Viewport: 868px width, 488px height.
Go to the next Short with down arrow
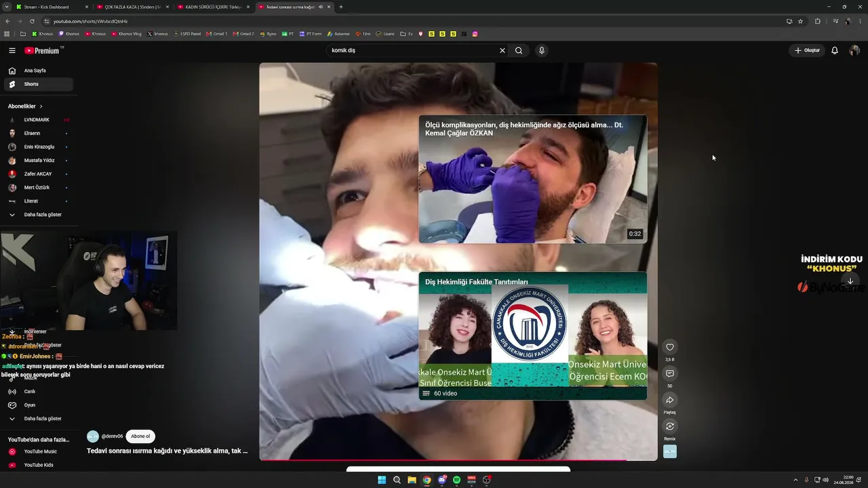[850, 281]
